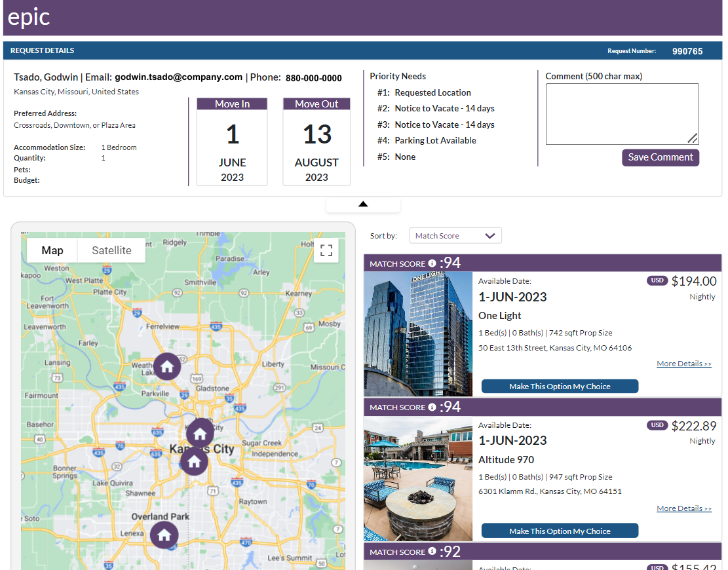The image size is (728, 570).
Task: Click the Overland Park map label
Action: [x=160, y=517]
